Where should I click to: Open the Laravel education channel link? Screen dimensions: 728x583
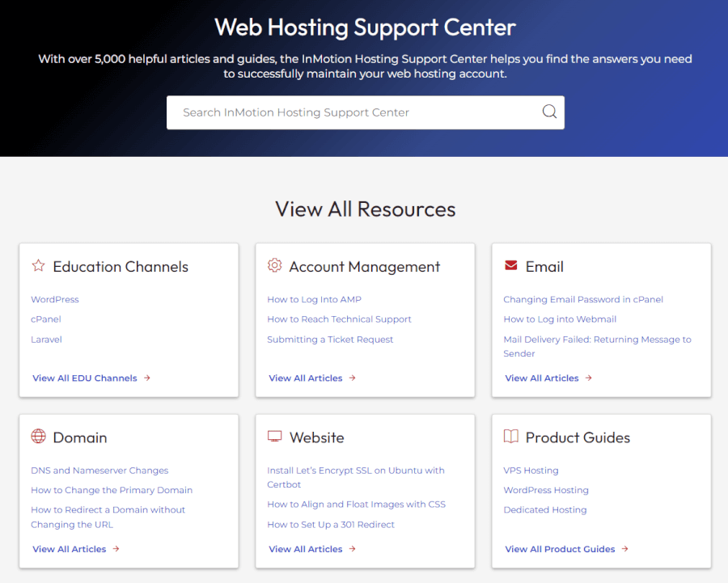[x=46, y=340]
